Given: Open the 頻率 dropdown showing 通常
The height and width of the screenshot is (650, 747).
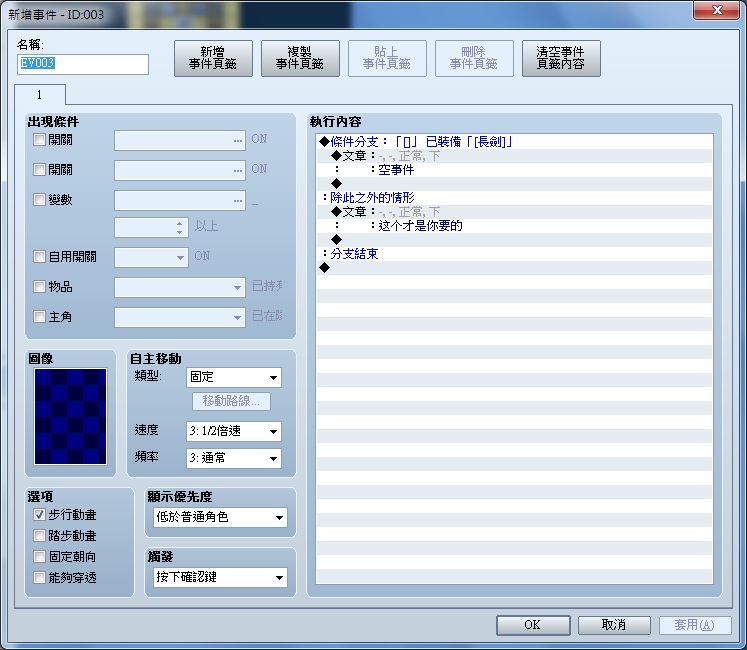Looking at the screenshot, I should click(x=234, y=458).
